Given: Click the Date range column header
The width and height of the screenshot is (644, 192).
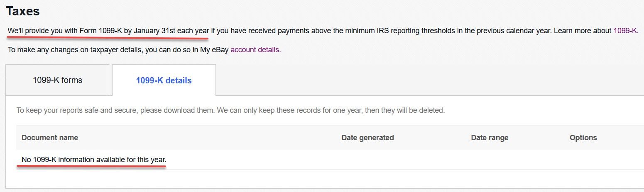Looking at the screenshot, I should [490, 137].
